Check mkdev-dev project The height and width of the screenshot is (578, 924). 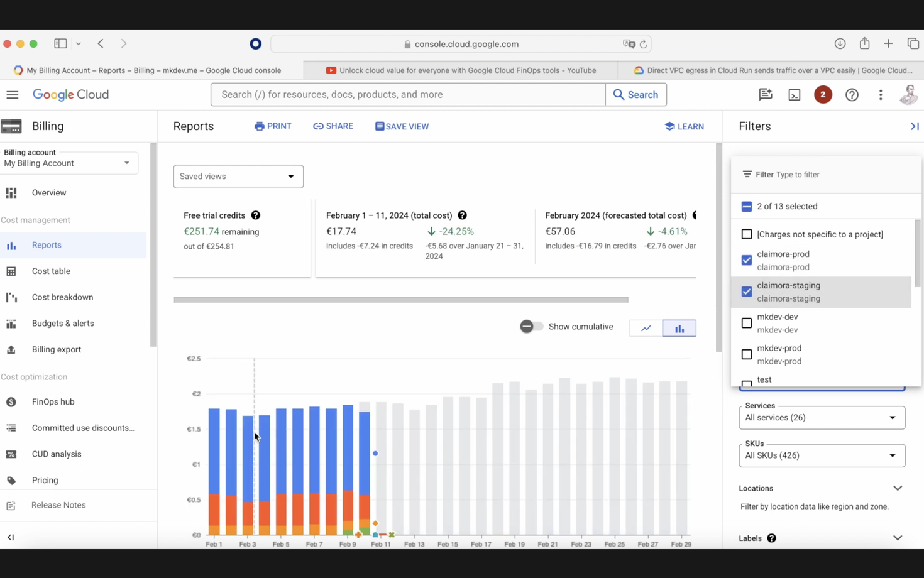[x=747, y=323]
